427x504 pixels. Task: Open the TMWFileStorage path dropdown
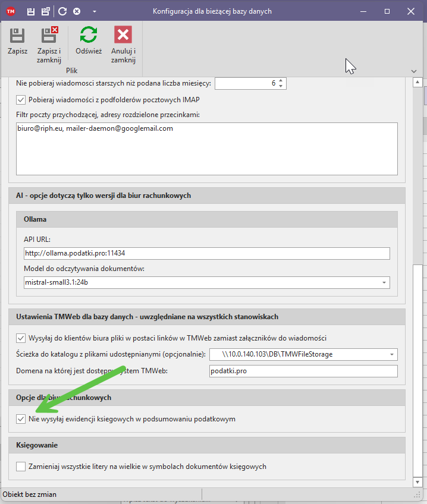(x=391, y=355)
